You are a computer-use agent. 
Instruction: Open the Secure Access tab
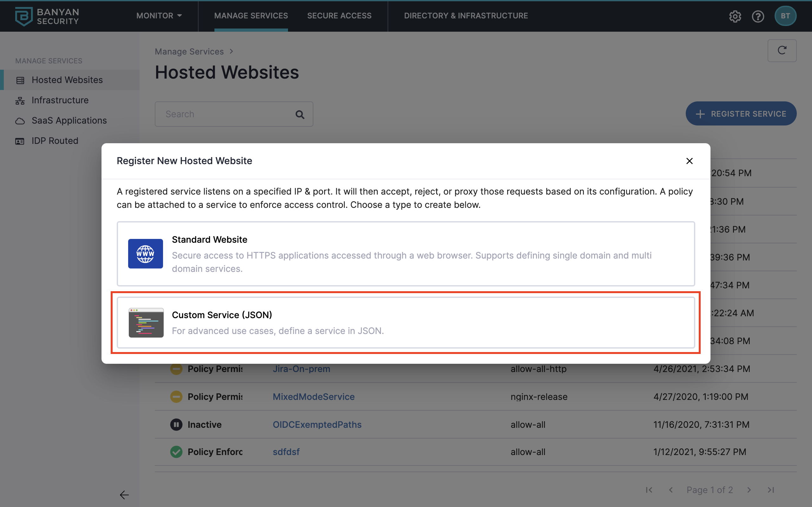339,16
